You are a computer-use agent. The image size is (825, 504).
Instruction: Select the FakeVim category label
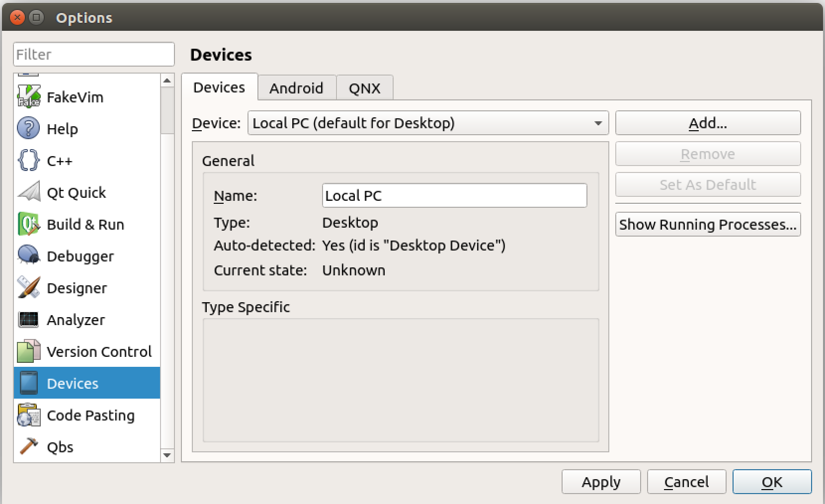(75, 97)
